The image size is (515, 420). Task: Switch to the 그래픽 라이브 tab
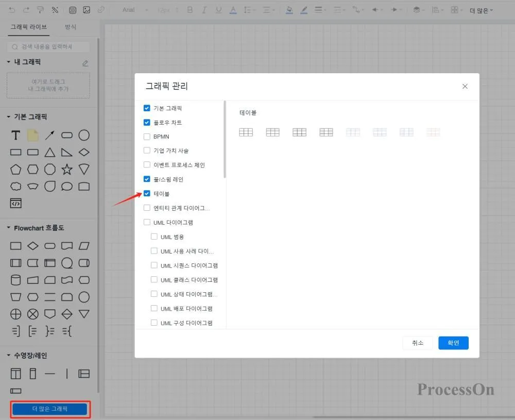point(28,27)
